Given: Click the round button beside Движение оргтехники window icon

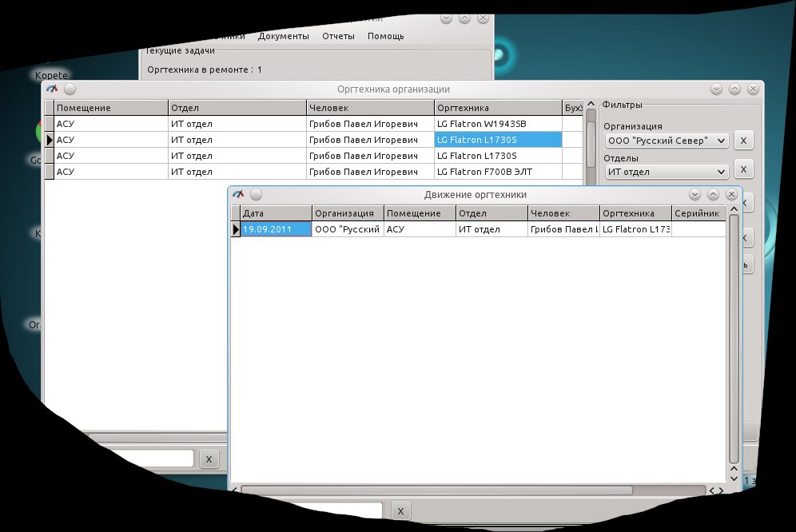Looking at the screenshot, I should pos(256,194).
